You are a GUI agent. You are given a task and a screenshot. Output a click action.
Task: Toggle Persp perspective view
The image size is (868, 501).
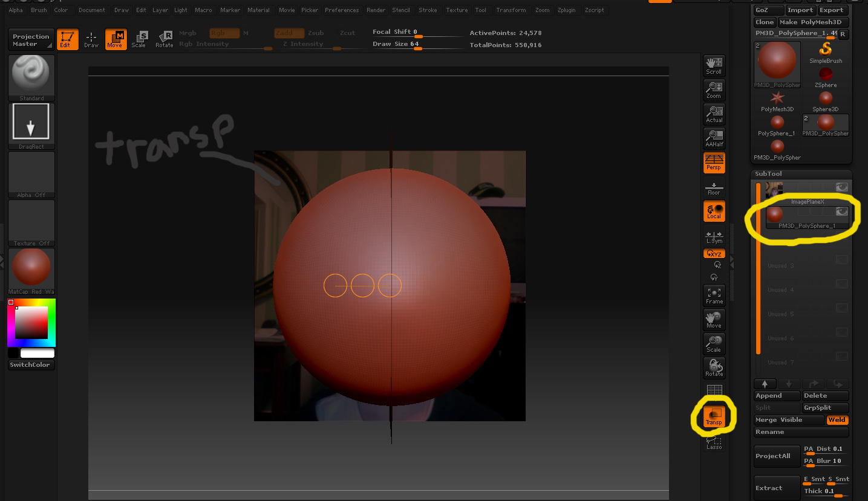click(x=714, y=163)
